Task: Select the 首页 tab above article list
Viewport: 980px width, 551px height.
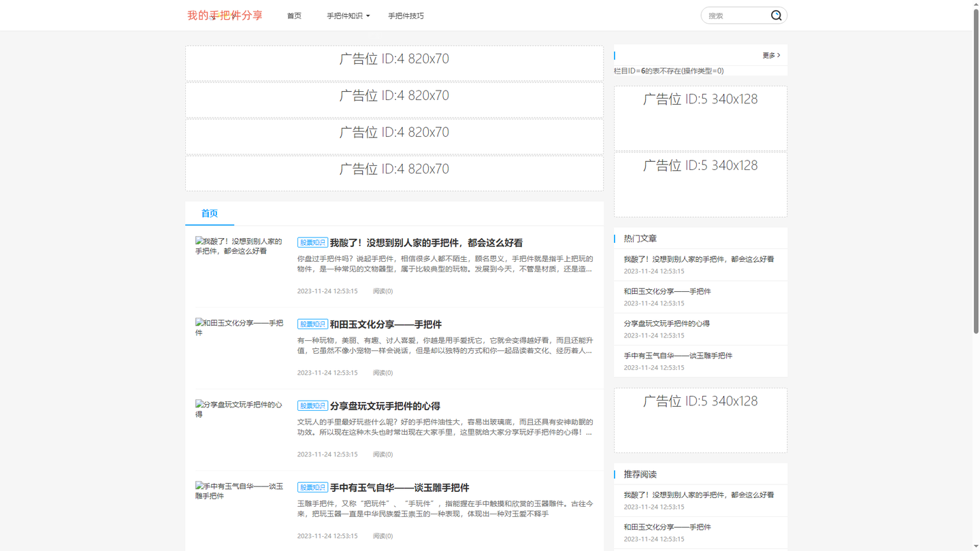Action: [x=210, y=214]
